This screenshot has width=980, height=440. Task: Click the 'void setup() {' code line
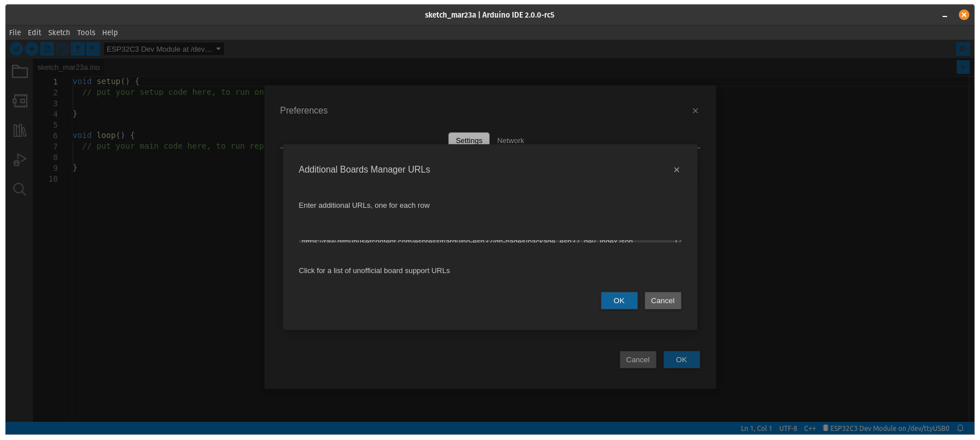pyautogui.click(x=106, y=81)
